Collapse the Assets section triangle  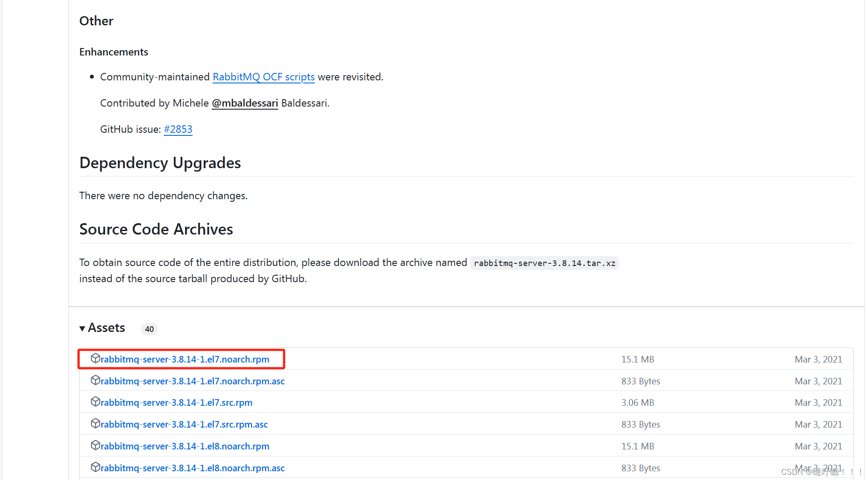coord(82,328)
